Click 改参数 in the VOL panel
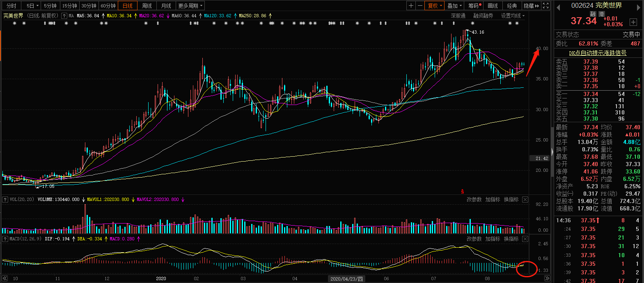This screenshot has width=644, height=283. tap(474, 199)
